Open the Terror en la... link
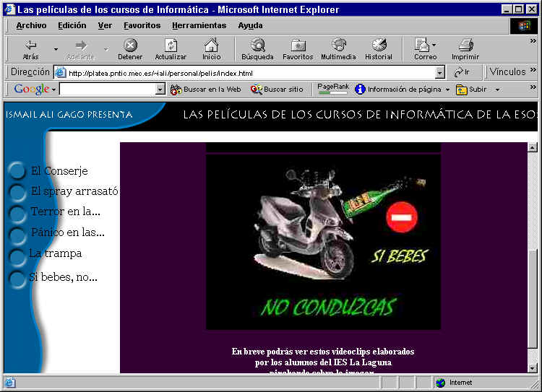 (x=65, y=212)
